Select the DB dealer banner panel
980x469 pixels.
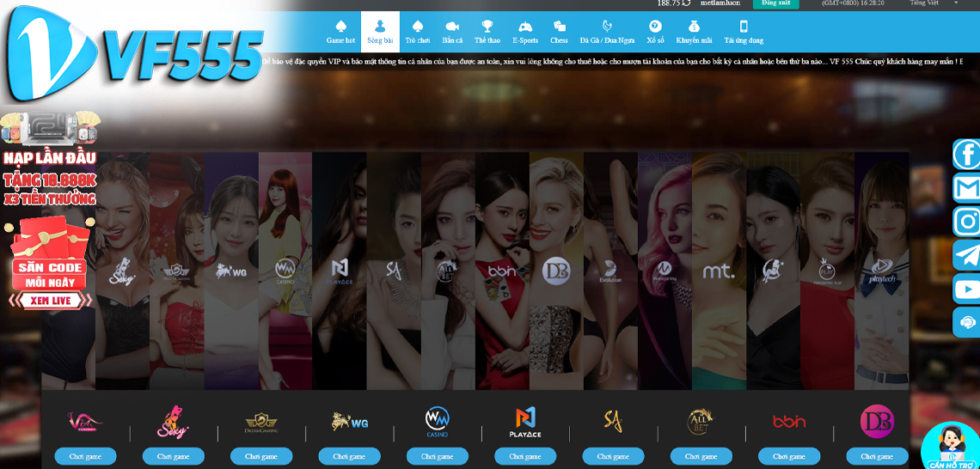tap(556, 271)
